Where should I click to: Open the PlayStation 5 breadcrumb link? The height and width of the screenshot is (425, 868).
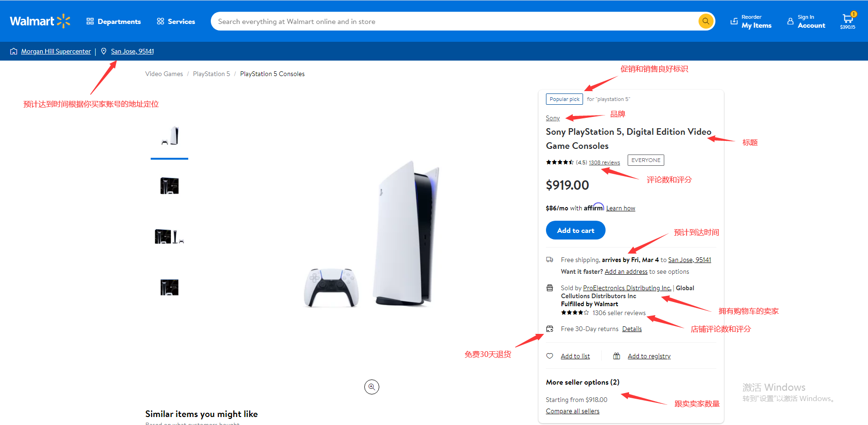click(211, 73)
